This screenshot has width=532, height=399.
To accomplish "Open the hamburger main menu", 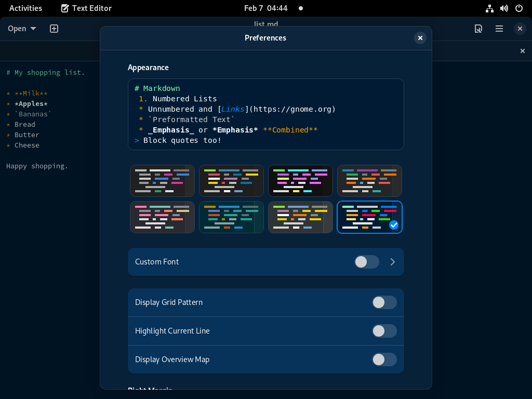I will click(499, 29).
